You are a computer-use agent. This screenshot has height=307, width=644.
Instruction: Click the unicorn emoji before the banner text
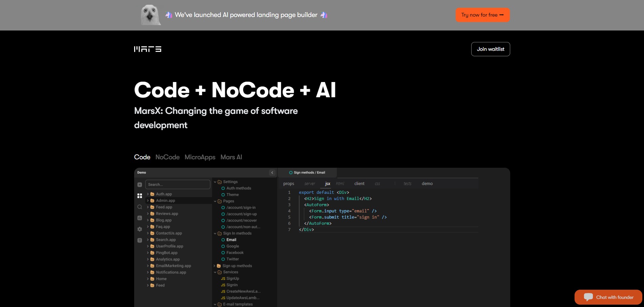[168, 15]
